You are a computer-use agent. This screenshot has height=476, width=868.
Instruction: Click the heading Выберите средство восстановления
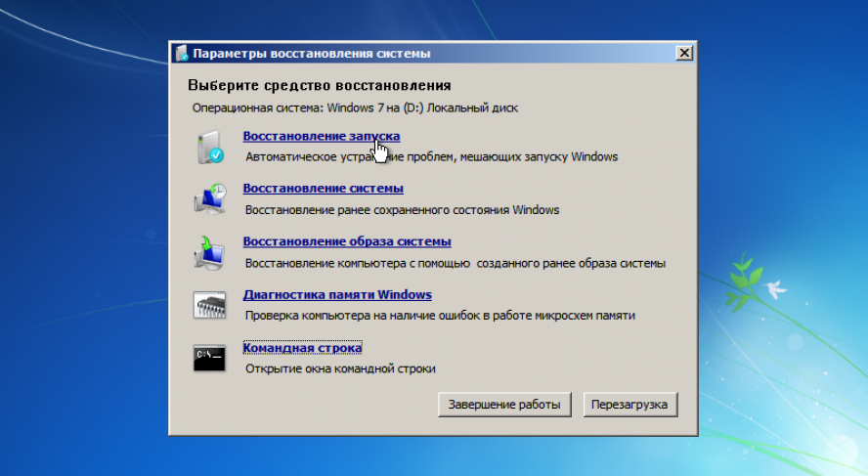tap(320, 85)
